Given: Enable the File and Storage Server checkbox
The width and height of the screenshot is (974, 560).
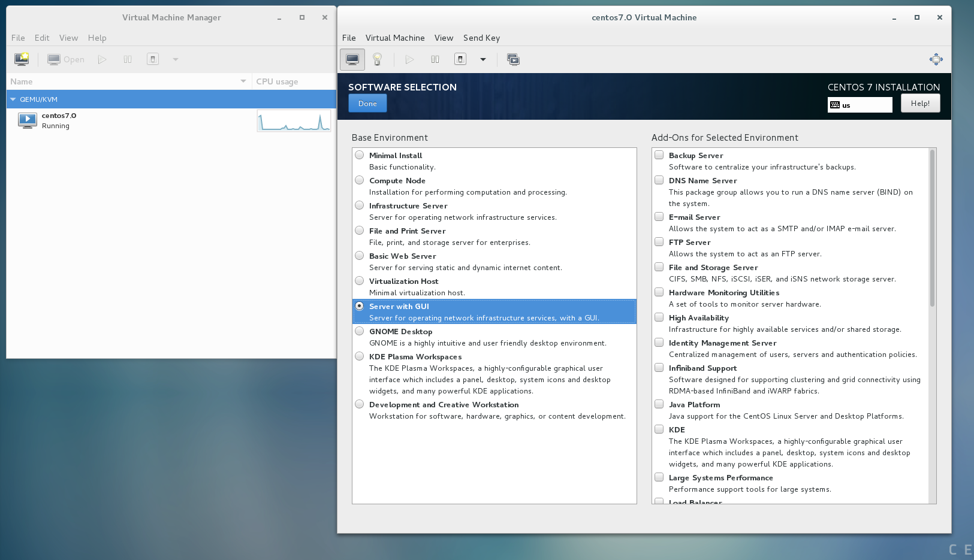Looking at the screenshot, I should 659,267.
